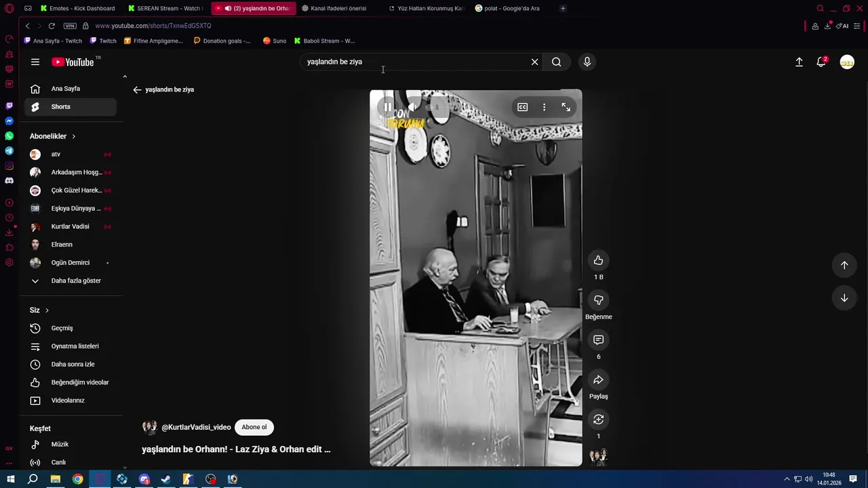Enter fullscreen mode for the short
The width and height of the screenshot is (868, 488).
tap(566, 107)
